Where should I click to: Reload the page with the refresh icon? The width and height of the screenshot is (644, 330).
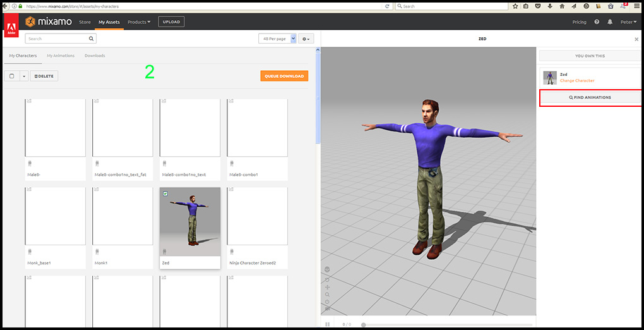point(387,6)
